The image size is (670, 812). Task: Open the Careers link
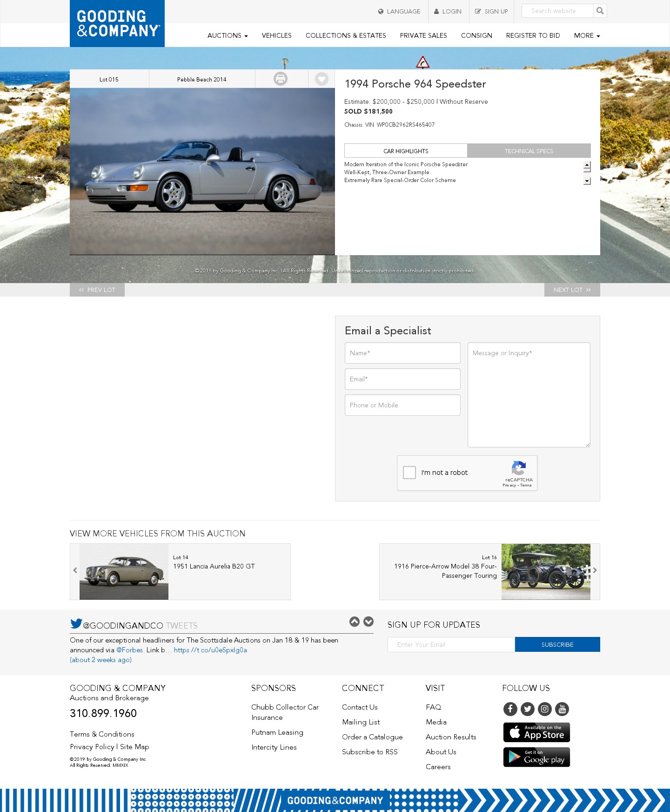click(x=438, y=767)
